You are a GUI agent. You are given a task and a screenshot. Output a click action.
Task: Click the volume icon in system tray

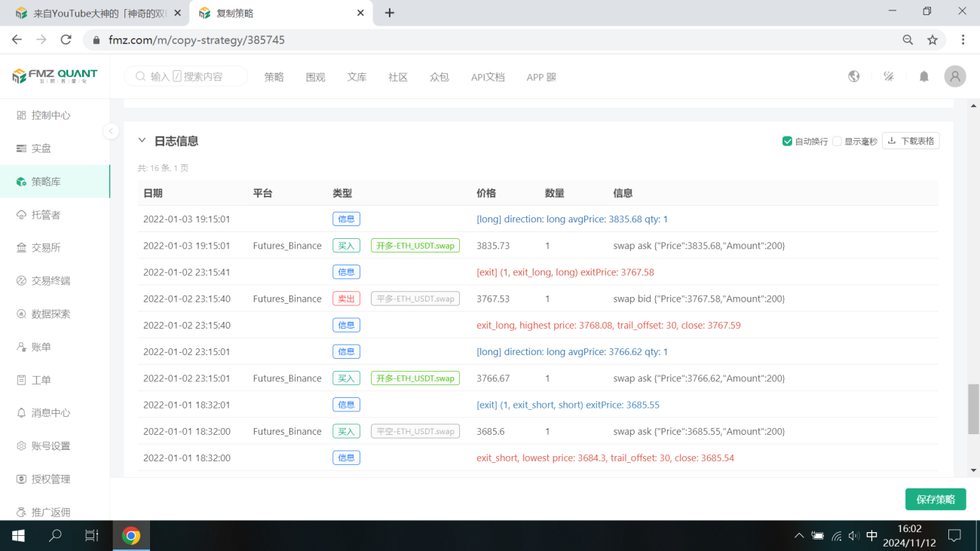click(854, 536)
